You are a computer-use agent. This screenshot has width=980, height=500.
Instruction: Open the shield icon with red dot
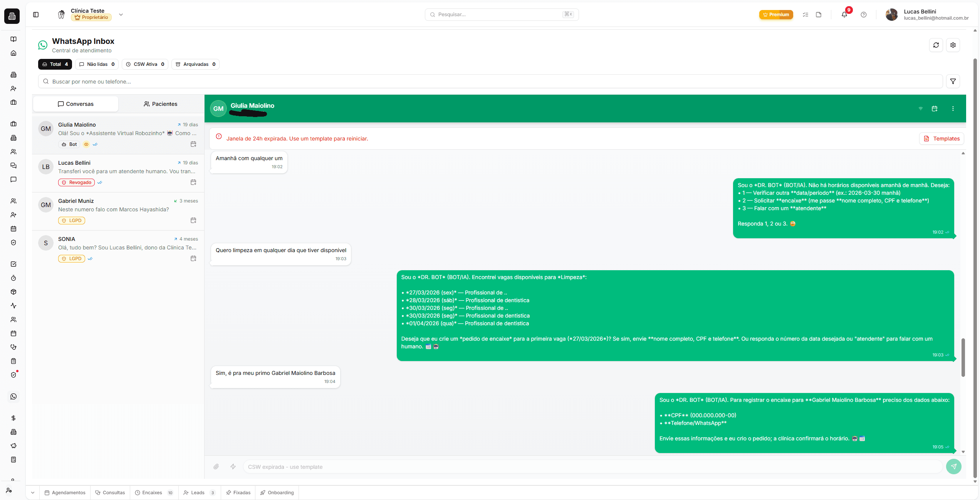click(13, 375)
